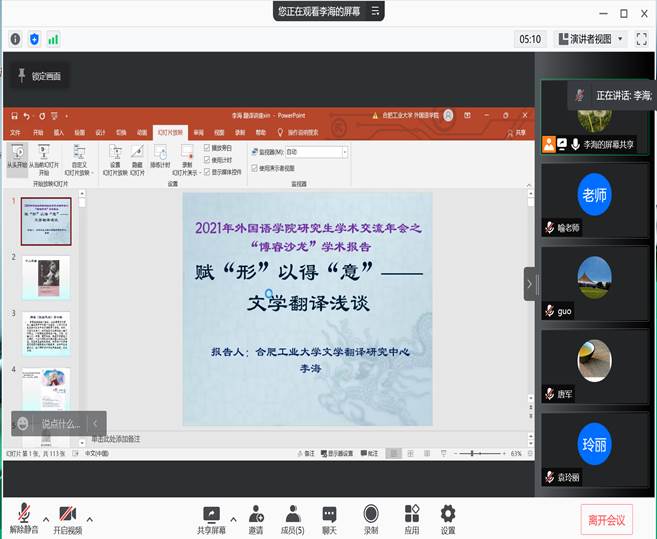The height and width of the screenshot is (539, 657).
Task: Open the Apps (应用) icon
Action: point(411,515)
